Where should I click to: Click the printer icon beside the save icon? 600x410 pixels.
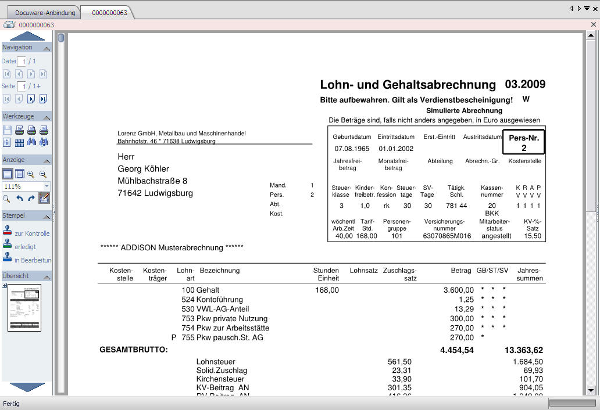click(x=19, y=130)
